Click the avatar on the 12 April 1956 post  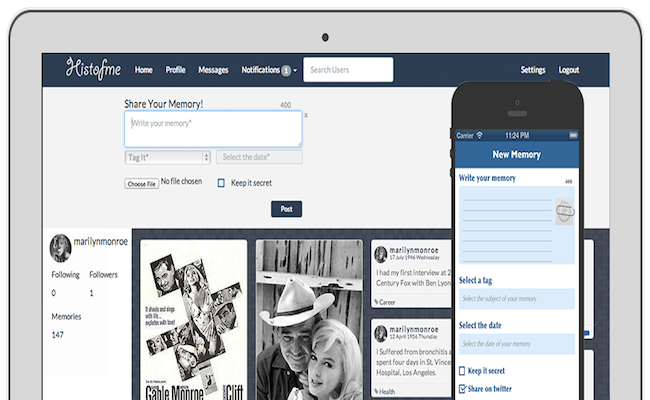coord(381,333)
